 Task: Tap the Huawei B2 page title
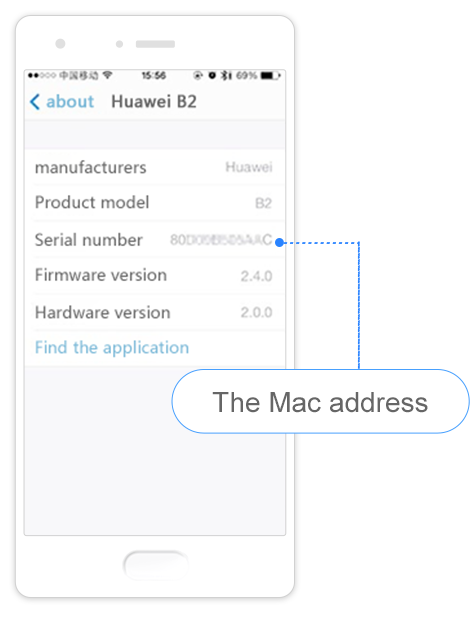point(154,102)
